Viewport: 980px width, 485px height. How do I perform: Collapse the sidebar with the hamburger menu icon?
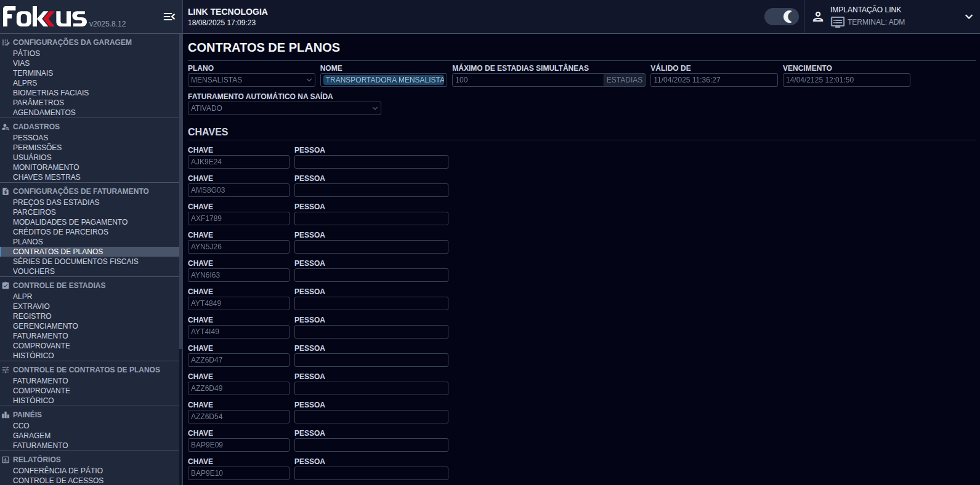click(x=169, y=17)
